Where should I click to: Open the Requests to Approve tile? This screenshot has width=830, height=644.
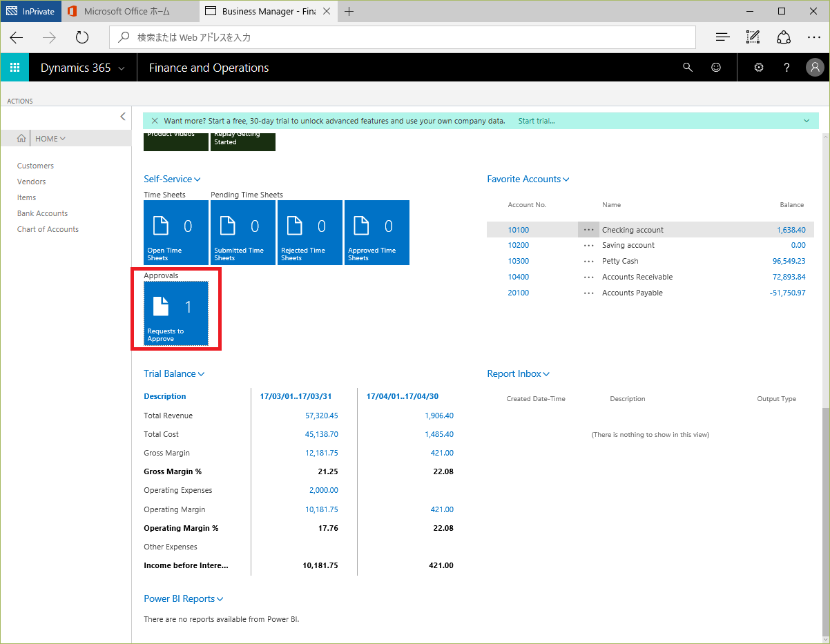176,313
